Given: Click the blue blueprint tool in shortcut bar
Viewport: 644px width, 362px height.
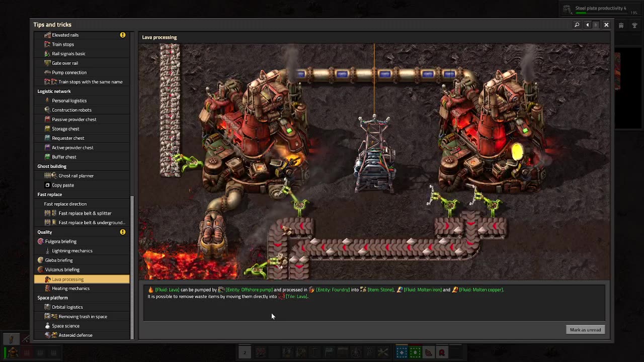Looking at the screenshot, I should [x=401, y=352].
